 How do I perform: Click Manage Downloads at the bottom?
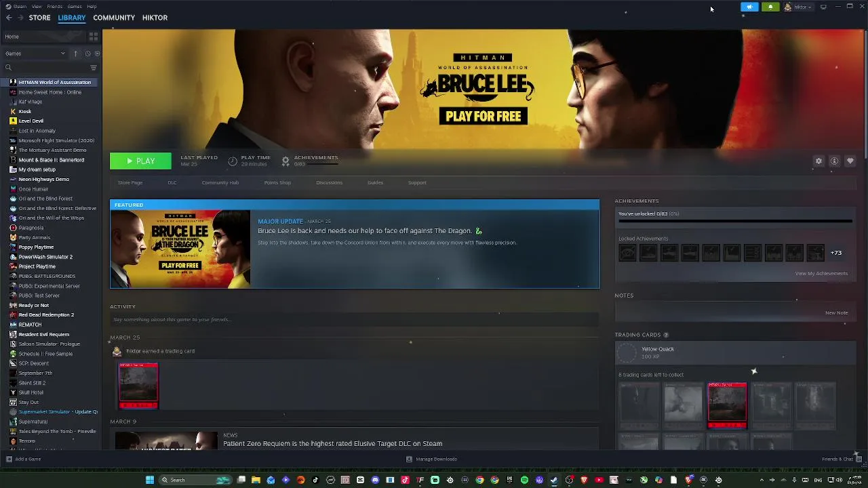[432, 459]
